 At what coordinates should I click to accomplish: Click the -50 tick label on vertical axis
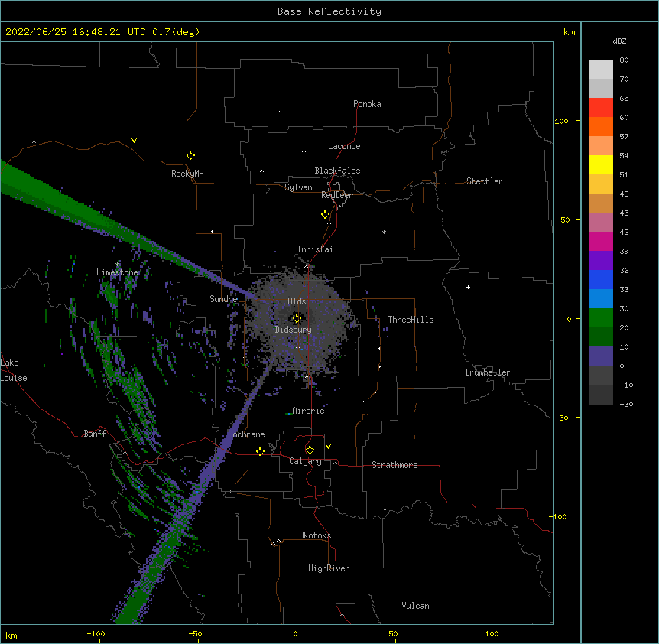click(563, 418)
